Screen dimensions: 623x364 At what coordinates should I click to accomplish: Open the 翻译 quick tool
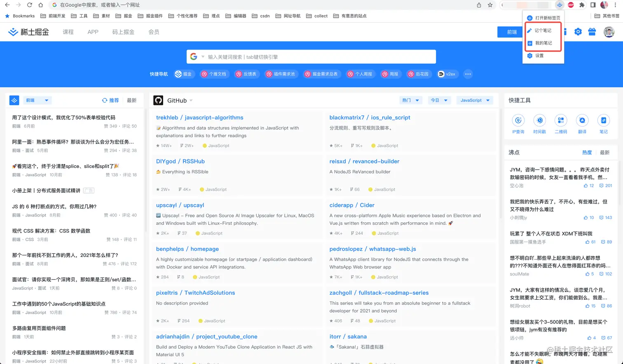[x=582, y=124]
